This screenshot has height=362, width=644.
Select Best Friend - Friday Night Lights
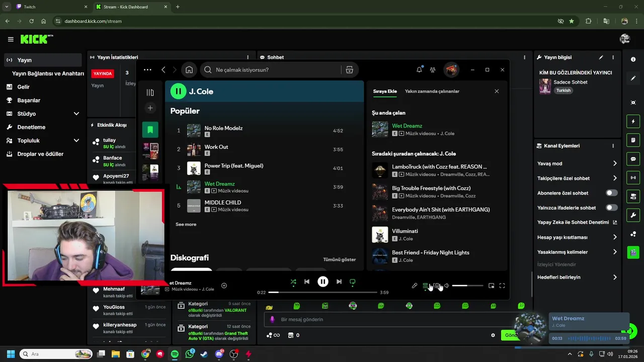[437, 256]
